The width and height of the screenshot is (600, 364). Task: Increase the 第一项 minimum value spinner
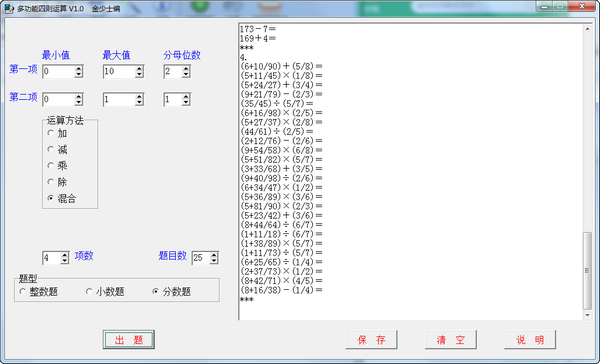tap(78, 69)
